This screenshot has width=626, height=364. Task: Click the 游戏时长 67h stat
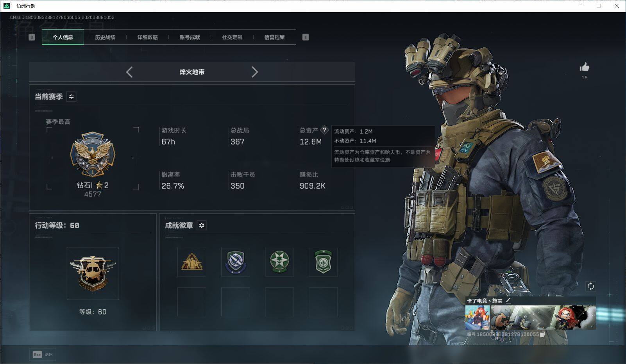pyautogui.click(x=174, y=136)
